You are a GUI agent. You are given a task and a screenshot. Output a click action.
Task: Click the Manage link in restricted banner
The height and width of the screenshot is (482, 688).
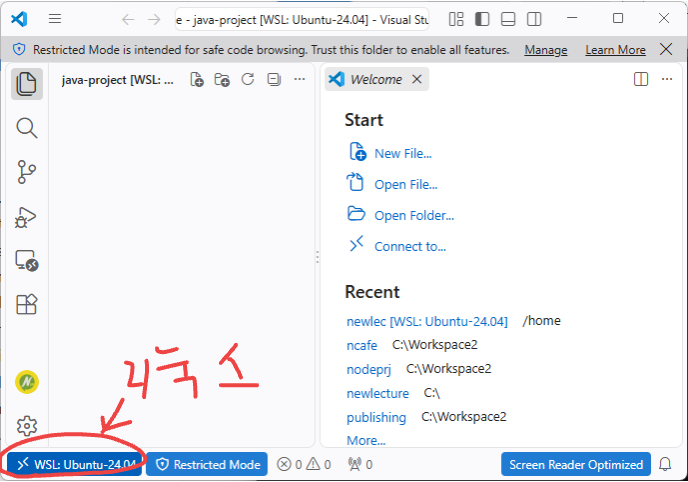(546, 50)
